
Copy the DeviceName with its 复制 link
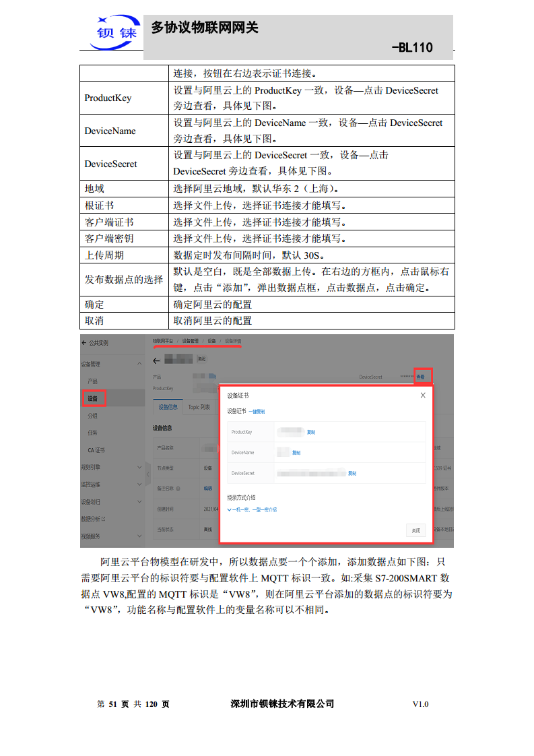pyautogui.click(x=296, y=453)
